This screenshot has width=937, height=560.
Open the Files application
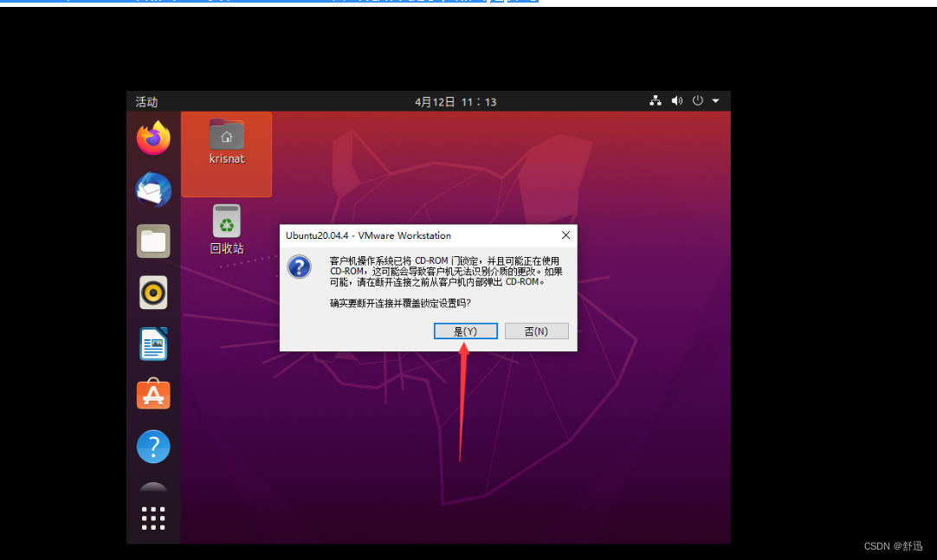point(153,241)
